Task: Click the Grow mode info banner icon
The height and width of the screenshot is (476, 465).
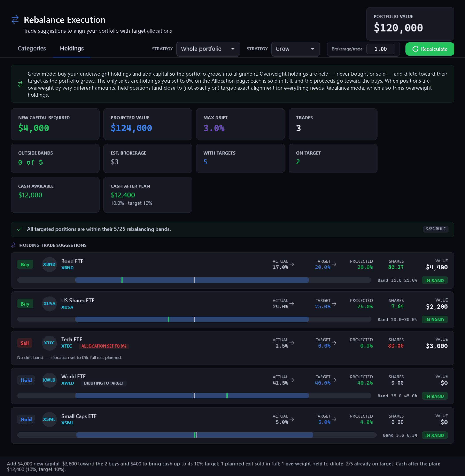Action: (x=20, y=84)
